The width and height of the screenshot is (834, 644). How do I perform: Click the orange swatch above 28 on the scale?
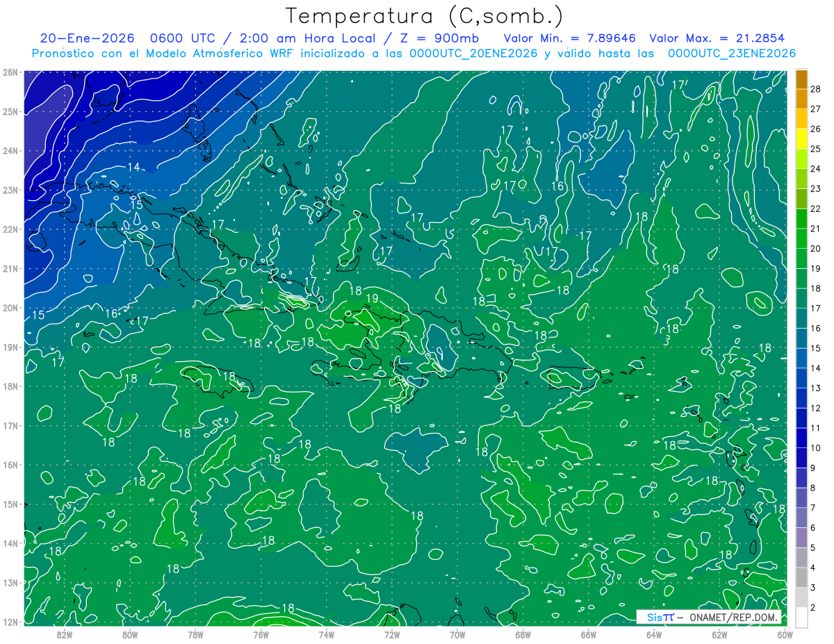tap(801, 79)
